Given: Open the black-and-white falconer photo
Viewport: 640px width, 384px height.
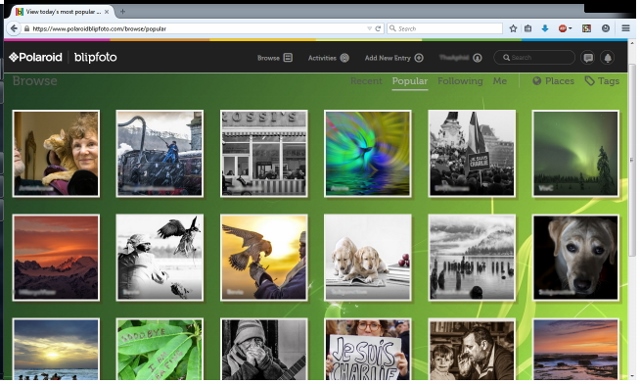Looking at the screenshot, I should pyautogui.click(x=160, y=257).
